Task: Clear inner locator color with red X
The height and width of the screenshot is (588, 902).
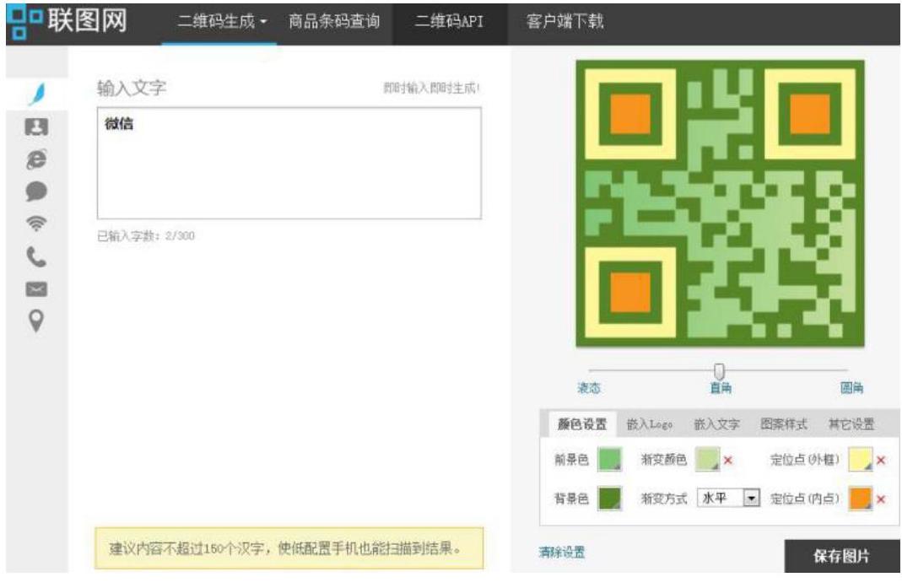Action: 881,499
